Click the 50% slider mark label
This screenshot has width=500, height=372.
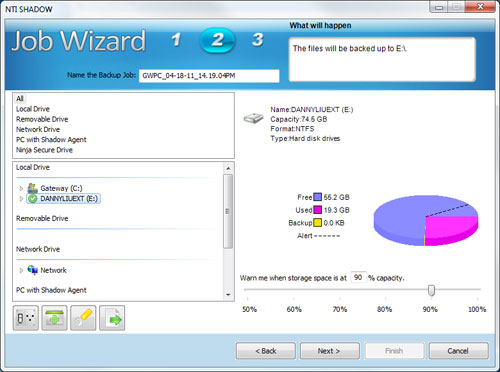point(249,310)
